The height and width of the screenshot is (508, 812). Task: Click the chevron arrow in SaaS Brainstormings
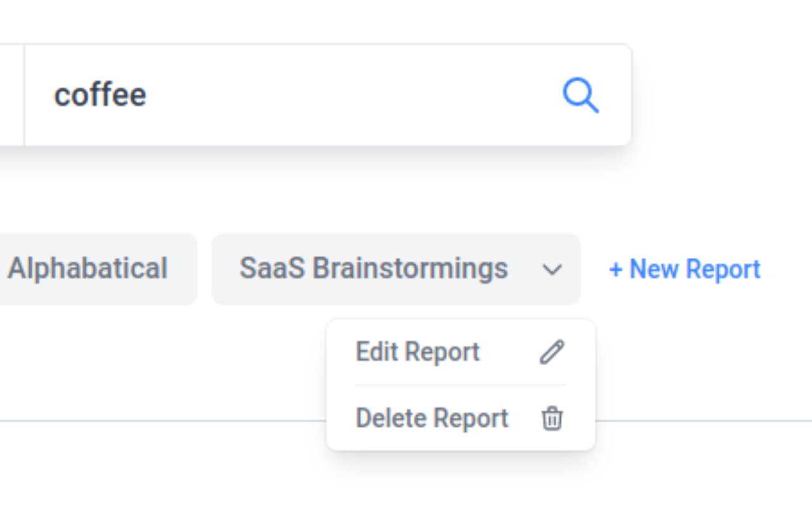point(552,270)
